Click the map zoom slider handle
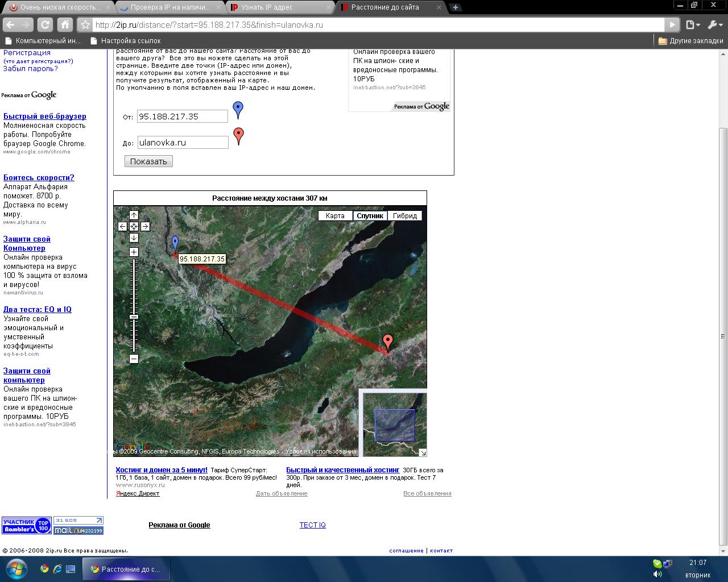 tap(134, 317)
